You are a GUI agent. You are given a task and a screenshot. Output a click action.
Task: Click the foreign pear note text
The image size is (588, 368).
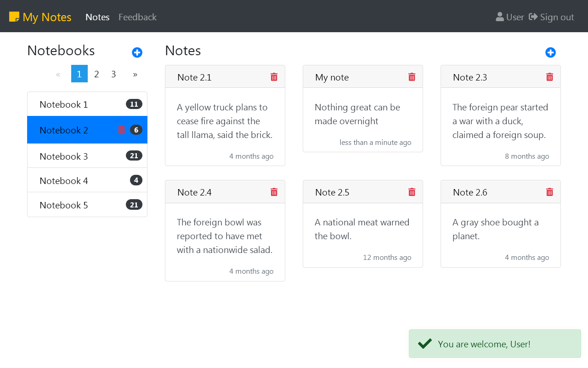tap(500, 121)
